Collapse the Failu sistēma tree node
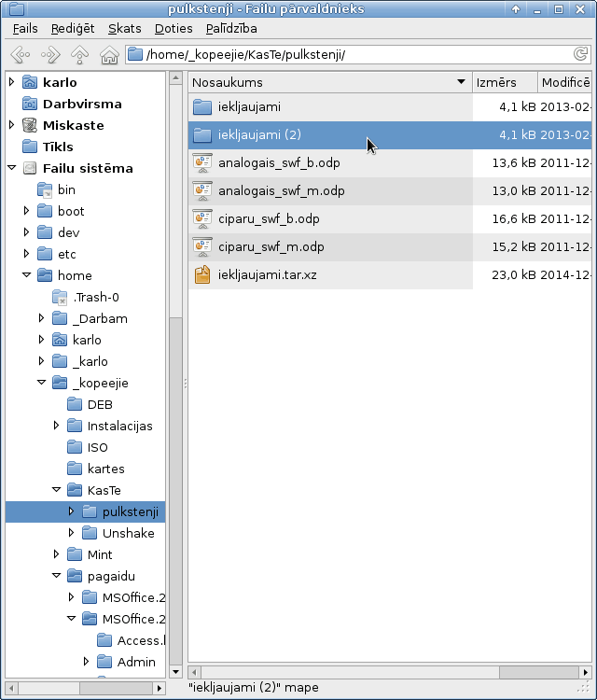This screenshot has width=597, height=700. (11, 168)
